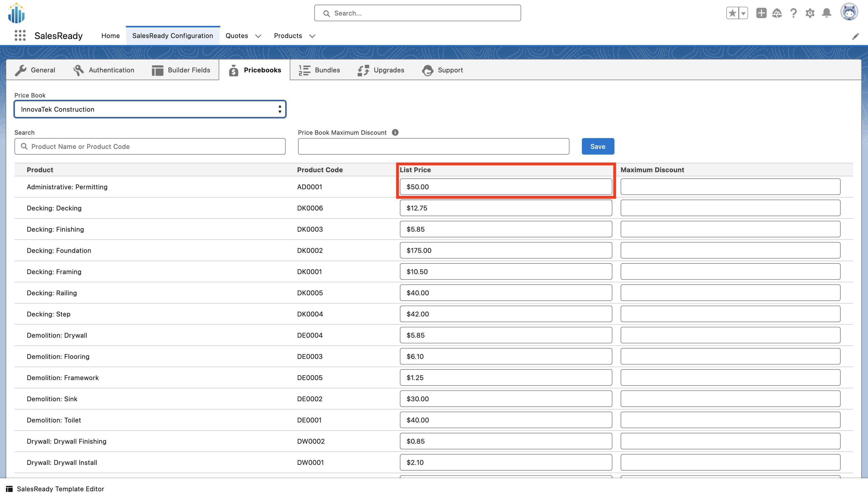The width and height of the screenshot is (868, 499).
Task: Expand the Favorites list dropdown arrow
Action: pos(743,13)
